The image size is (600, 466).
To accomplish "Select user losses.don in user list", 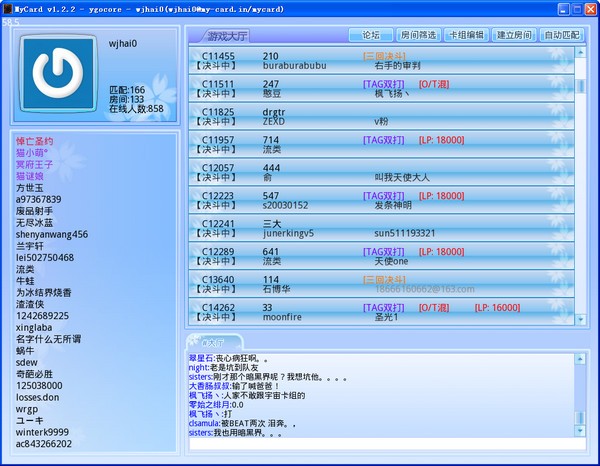I will (38, 397).
